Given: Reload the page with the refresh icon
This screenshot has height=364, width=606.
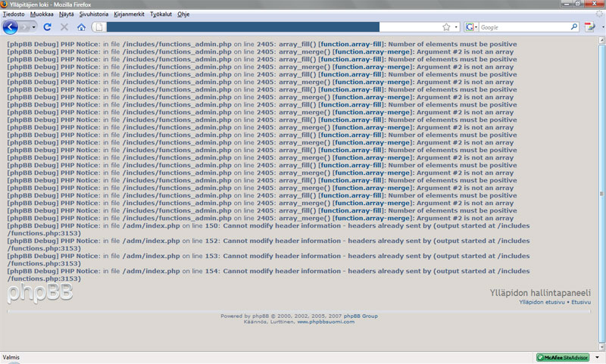Looking at the screenshot, I should [47, 27].
